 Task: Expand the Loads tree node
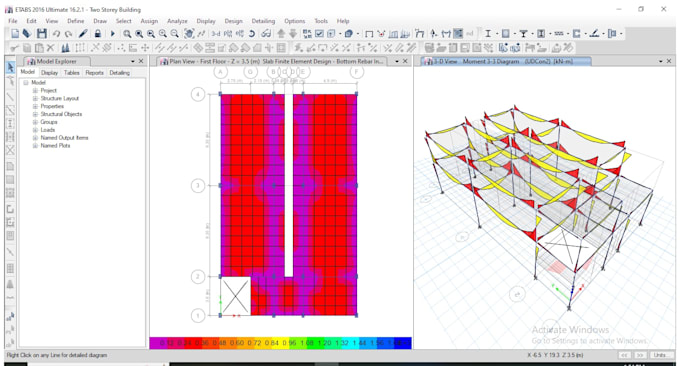(x=35, y=130)
